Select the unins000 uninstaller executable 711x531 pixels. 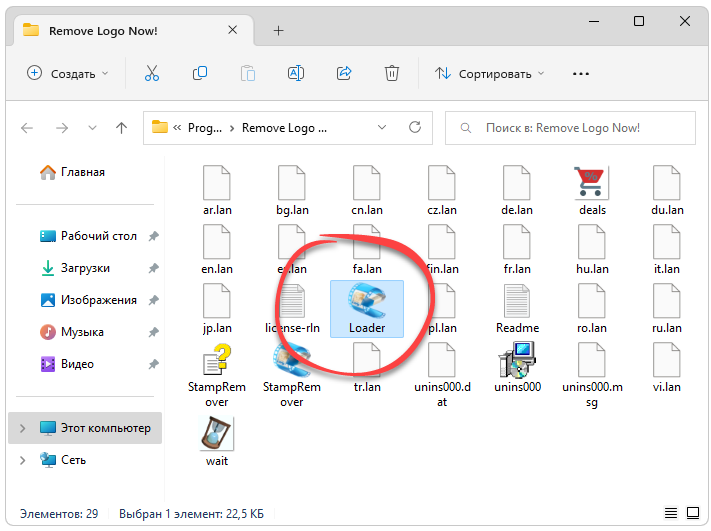517,368
